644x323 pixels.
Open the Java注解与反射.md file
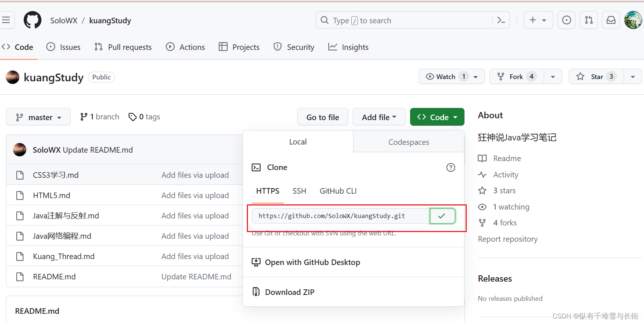click(66, 216)
